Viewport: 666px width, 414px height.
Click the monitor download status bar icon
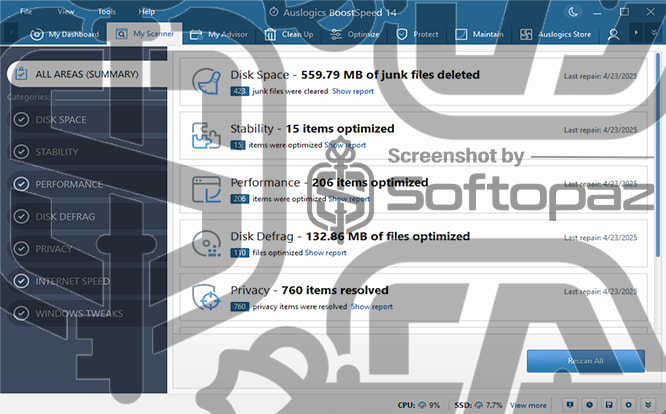point(570,405)
